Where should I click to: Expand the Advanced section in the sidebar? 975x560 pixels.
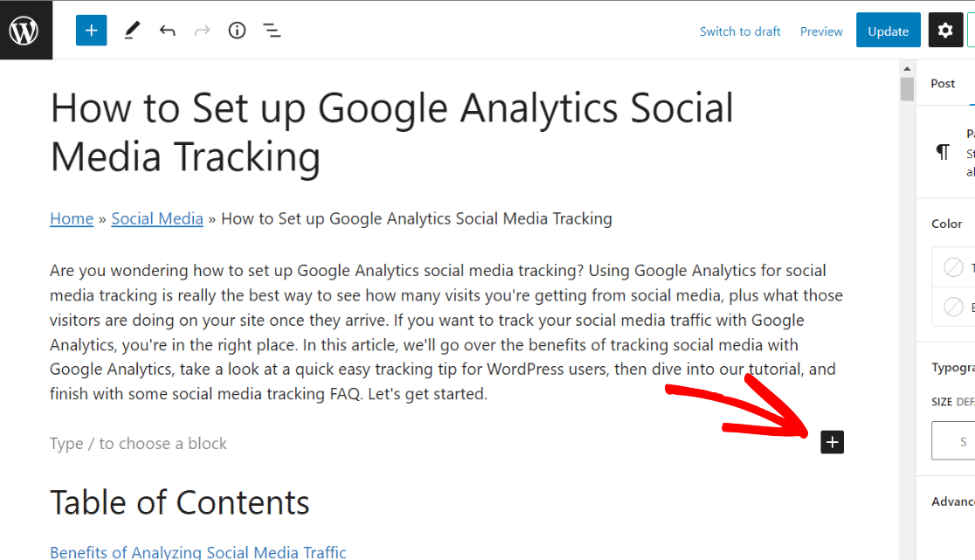coord(951,501)
